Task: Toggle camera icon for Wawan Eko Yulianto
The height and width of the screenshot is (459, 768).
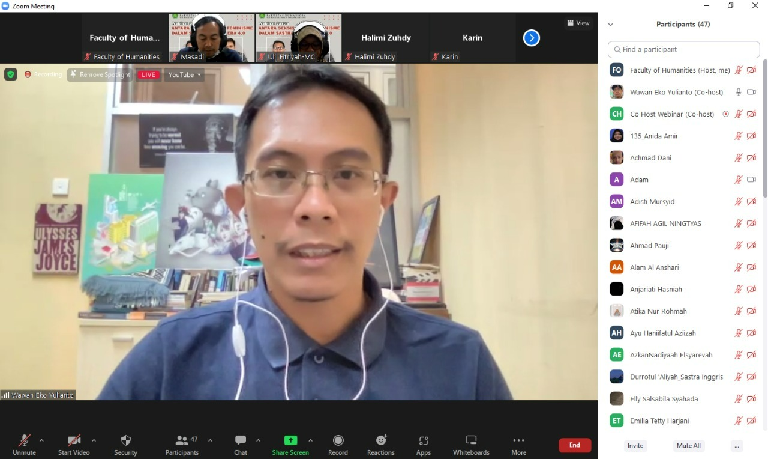Action: [751, 92]
